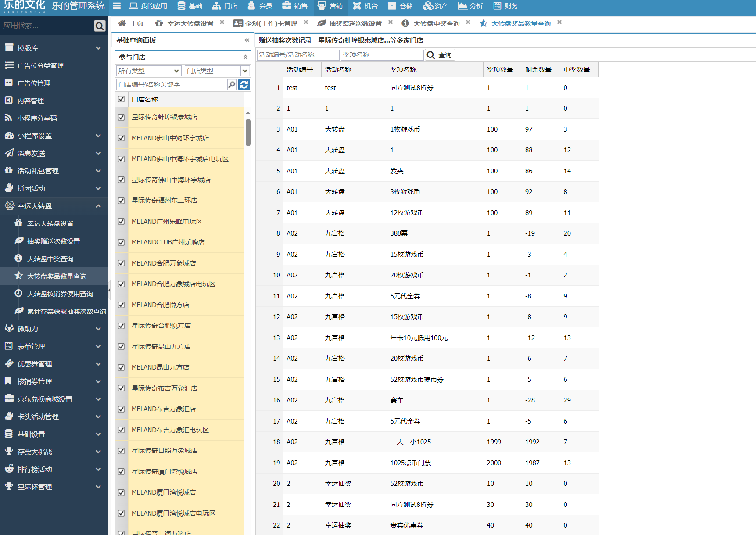The image size is (756, 535).
Task: Click the sidebar search magnifier icon
Action: [100, 26]
